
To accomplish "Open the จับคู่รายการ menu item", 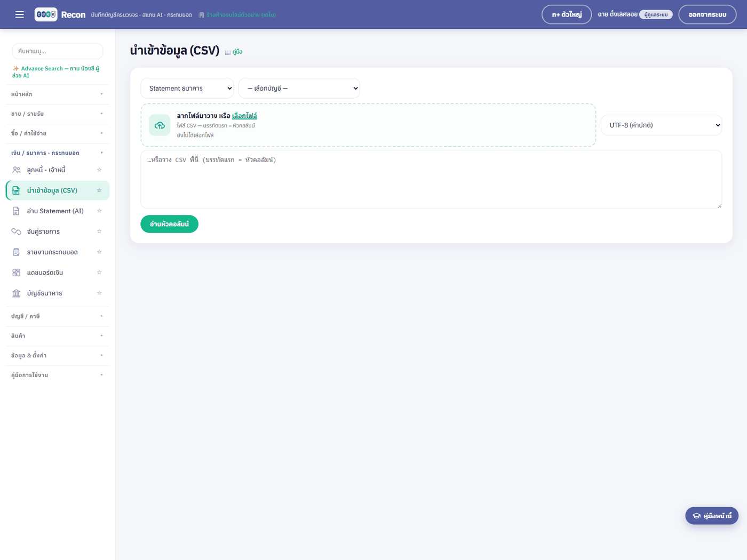I will [58, 231].
